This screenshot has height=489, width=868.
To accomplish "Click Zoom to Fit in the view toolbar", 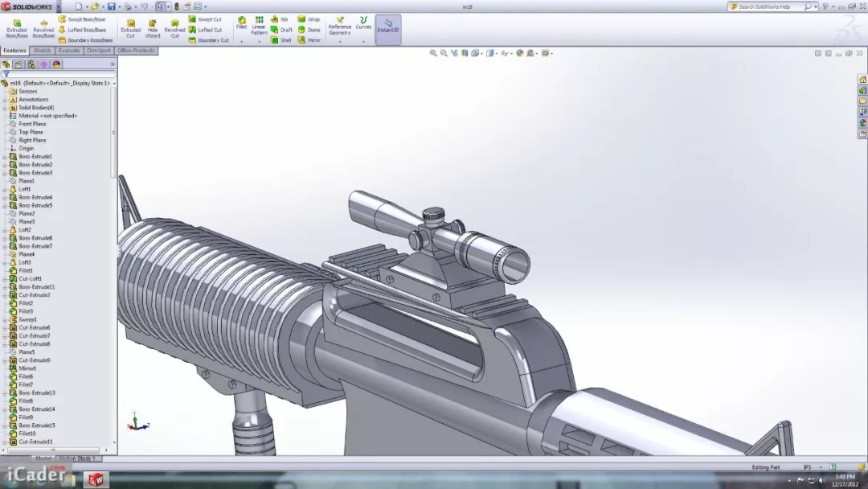I will 432,53.
